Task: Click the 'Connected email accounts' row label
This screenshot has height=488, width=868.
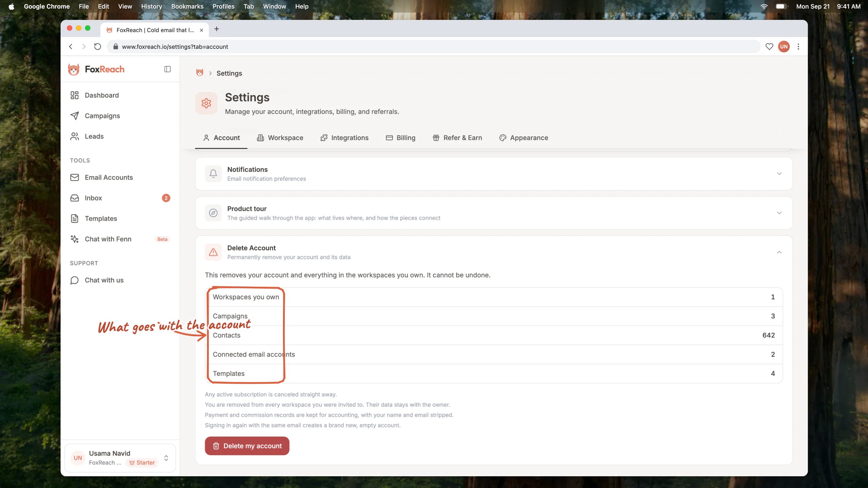Action: (x=254, y=354)
